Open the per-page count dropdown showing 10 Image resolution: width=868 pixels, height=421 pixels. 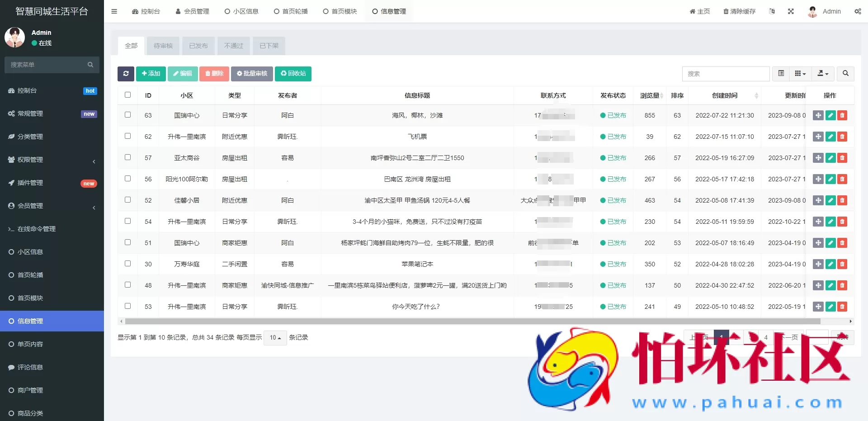click(x=274, y=337)
